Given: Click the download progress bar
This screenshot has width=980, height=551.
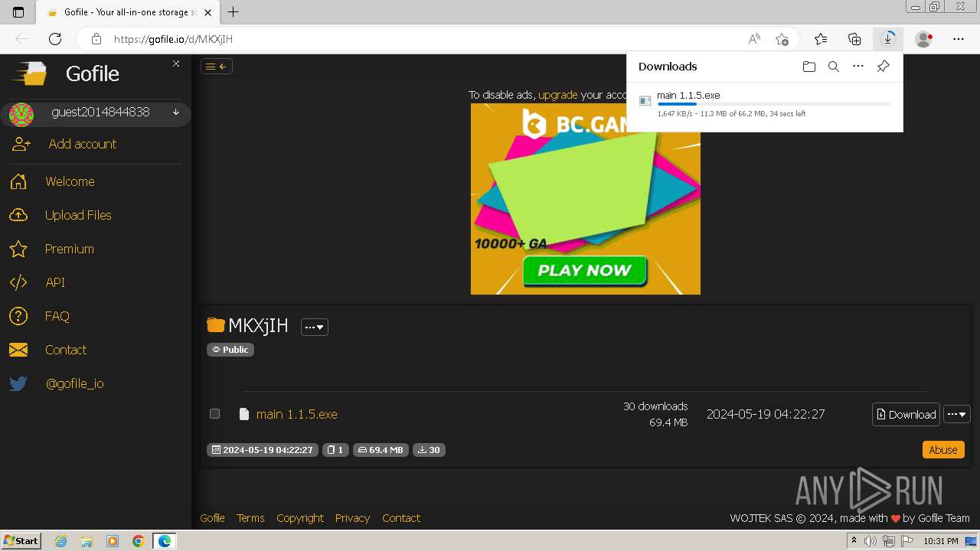Looking at the screenshot, I should point(773,103).
